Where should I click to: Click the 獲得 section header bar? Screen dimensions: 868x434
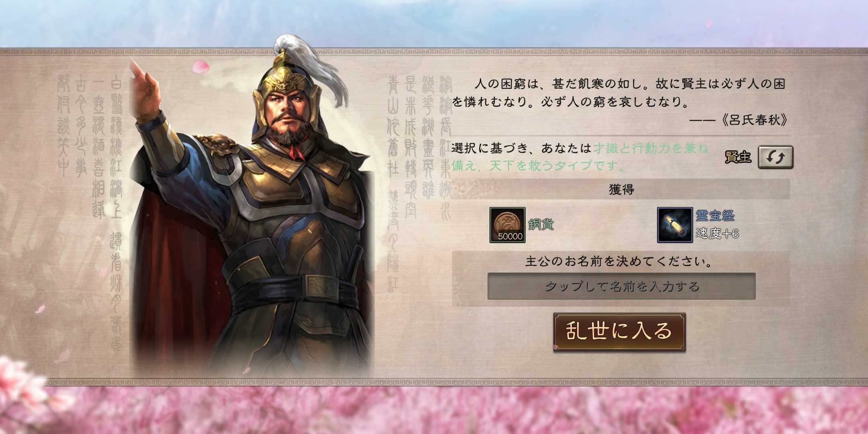pos(621,189)
